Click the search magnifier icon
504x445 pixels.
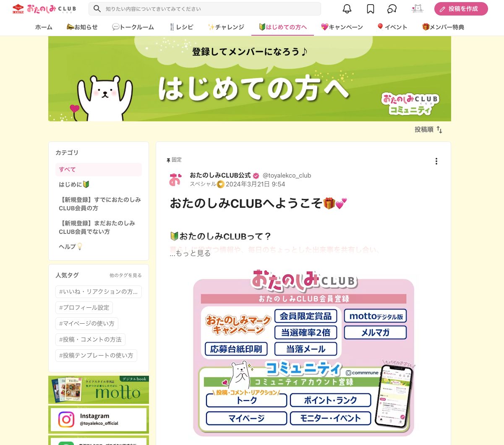[97, 8]
